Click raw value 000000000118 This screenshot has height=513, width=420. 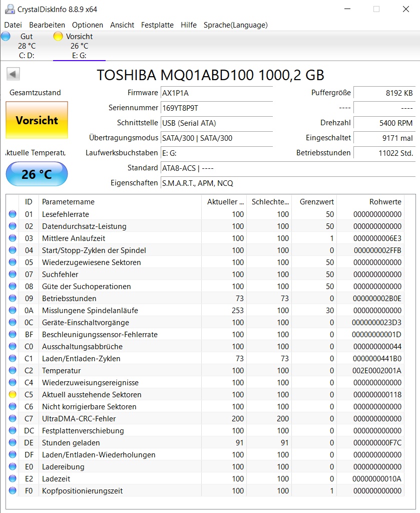tap(377, 395)
